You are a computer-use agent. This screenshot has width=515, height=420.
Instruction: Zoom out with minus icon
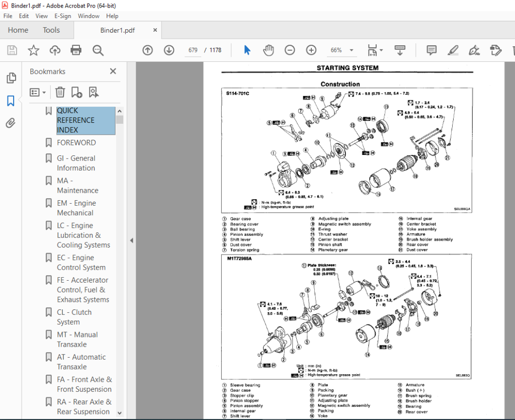click(290, 50)
